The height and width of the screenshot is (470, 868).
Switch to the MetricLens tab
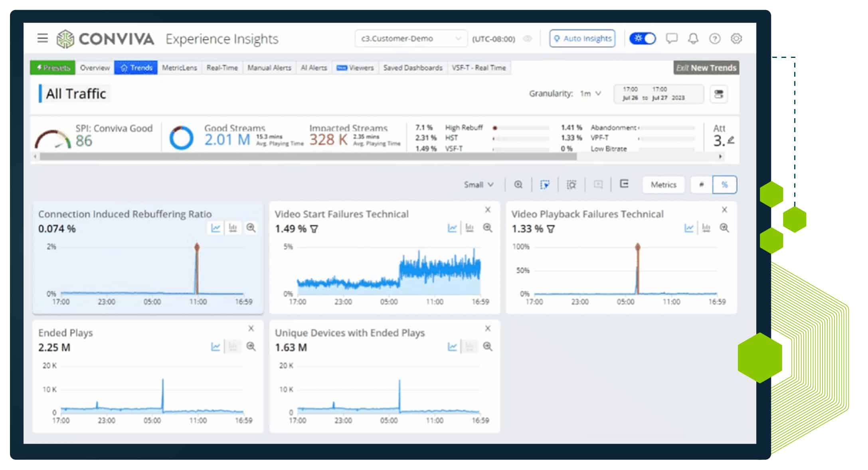coord(179,68)
